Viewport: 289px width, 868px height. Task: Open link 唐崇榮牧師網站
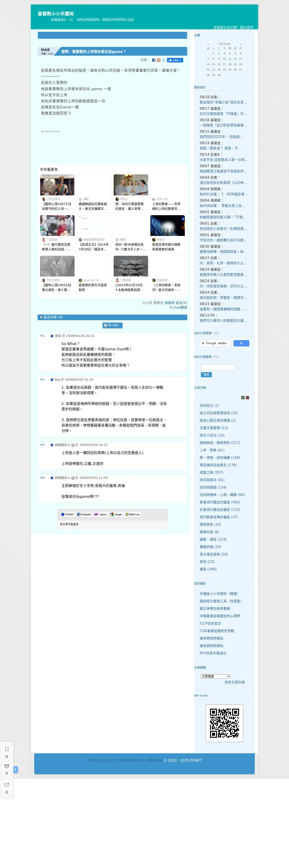[211, 638]
